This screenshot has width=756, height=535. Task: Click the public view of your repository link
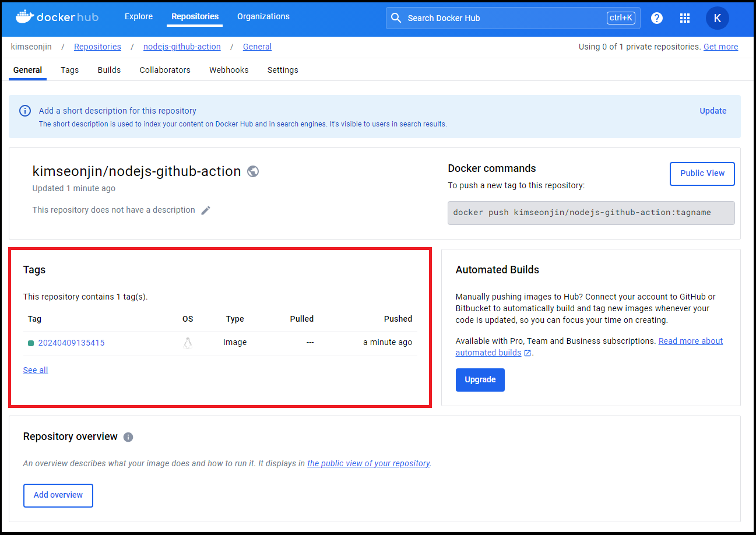point(368,463)
